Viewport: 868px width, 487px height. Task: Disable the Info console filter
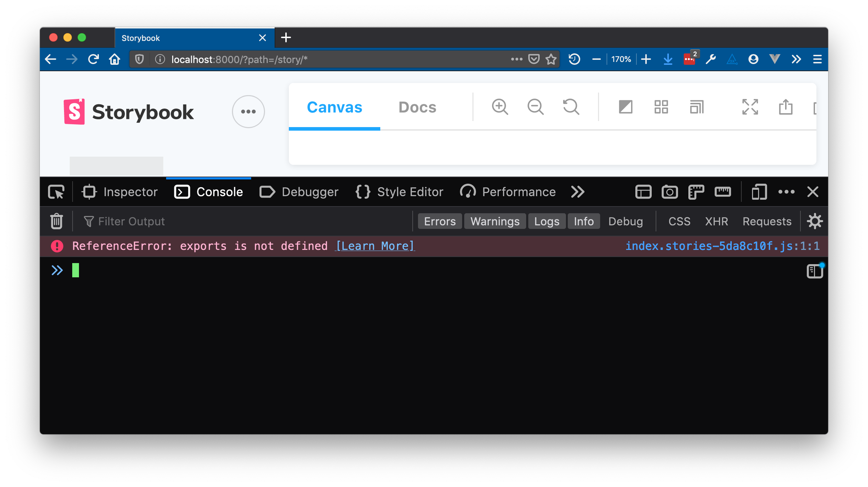coord(583,221)
